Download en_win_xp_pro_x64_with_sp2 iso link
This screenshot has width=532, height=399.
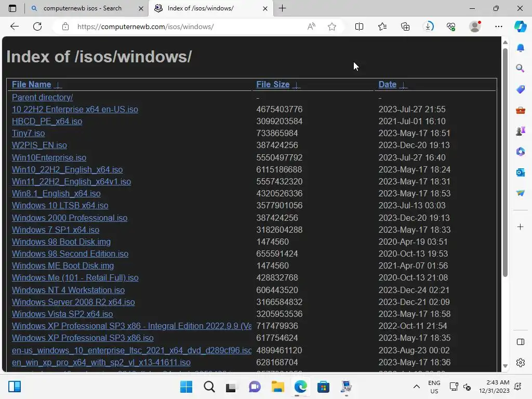[101, 362]
